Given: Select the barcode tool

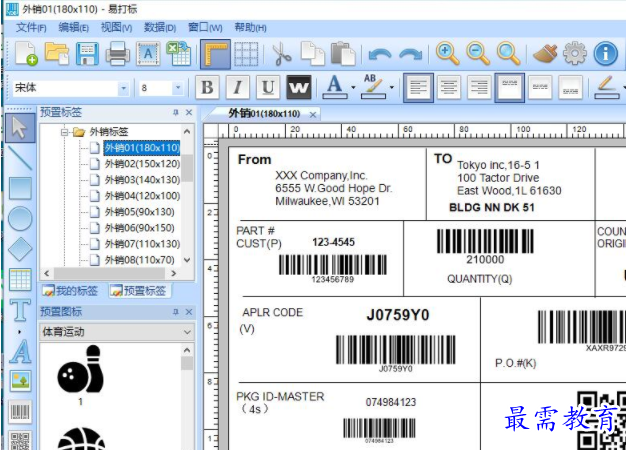Looking at the screenshot, I should click(20, 411).
